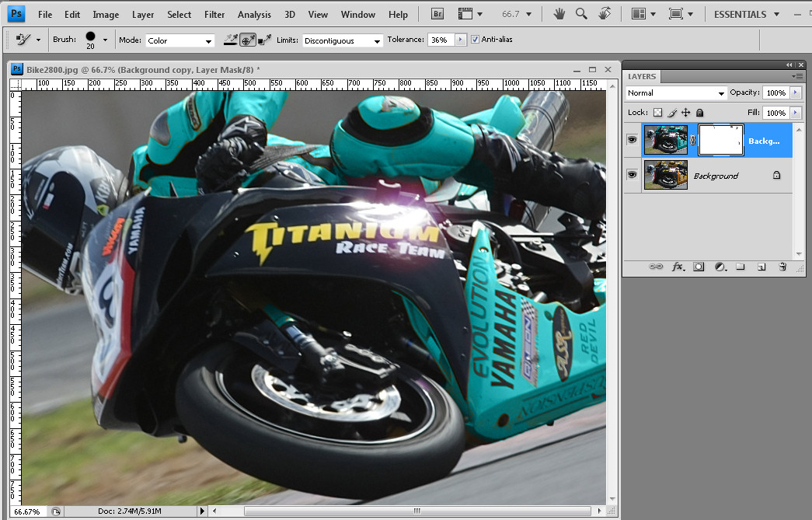Launch Adobe Bridge from the Br icon
This screenshot has height=520, width=812.
click(x=437, y=14)
